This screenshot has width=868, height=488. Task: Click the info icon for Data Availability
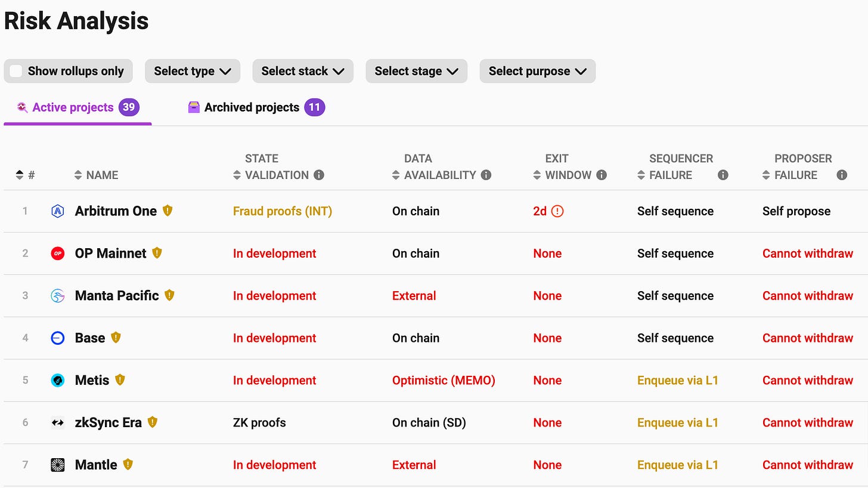486,175
